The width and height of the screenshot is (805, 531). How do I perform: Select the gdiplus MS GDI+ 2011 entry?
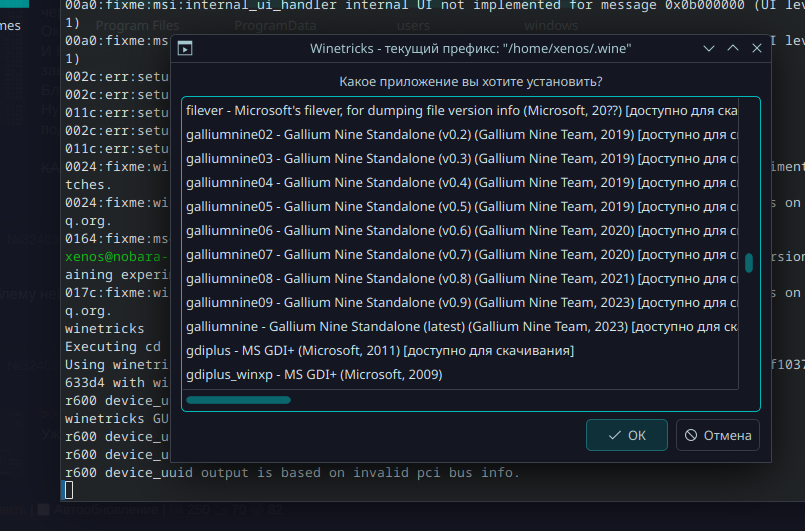462,350
